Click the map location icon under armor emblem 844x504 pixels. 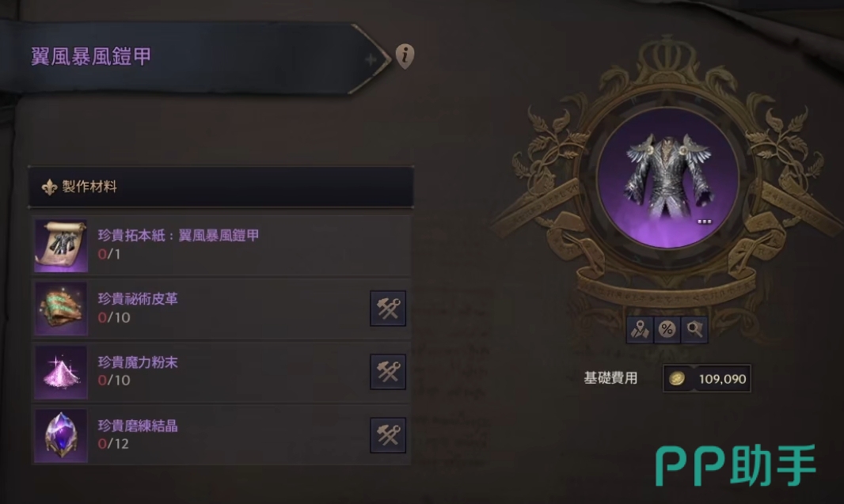click(x=640, y=329)
